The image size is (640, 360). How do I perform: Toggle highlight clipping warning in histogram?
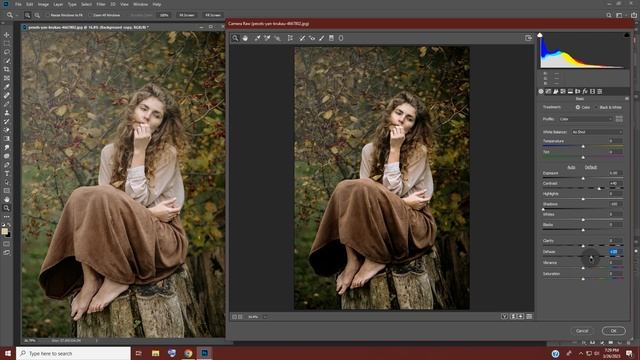pos(627,36)
